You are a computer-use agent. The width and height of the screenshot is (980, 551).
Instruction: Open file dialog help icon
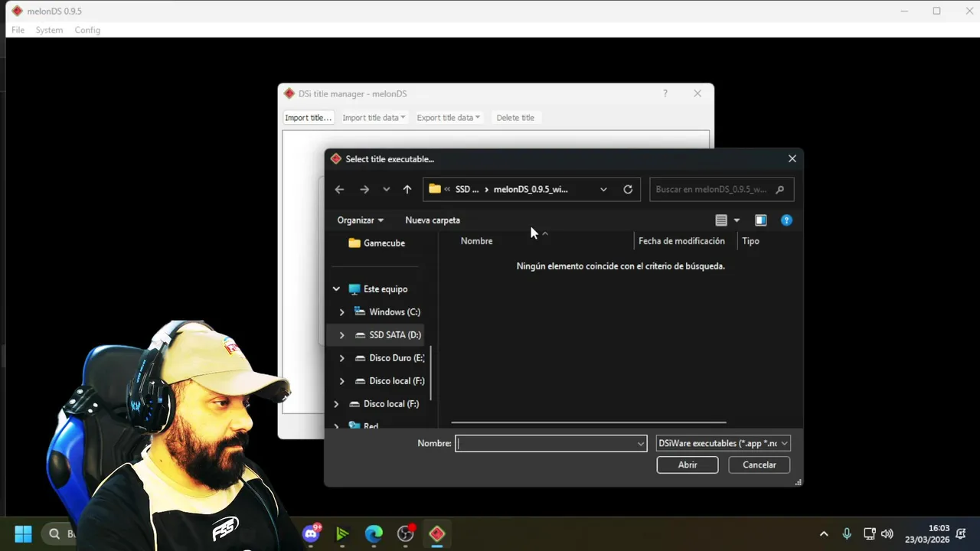786,220
